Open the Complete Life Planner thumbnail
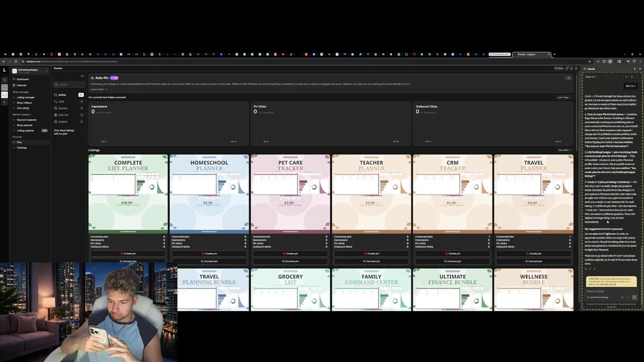Viewport: 644px width, 362px height. click(x=128, y=194)
